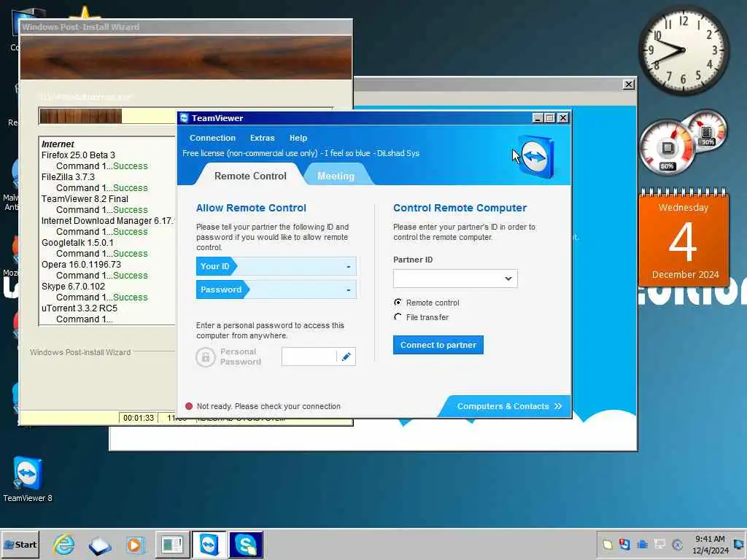Click Windows Post-Install Wizard title bar
Viewport: 747px width, 560px height.
186,27
